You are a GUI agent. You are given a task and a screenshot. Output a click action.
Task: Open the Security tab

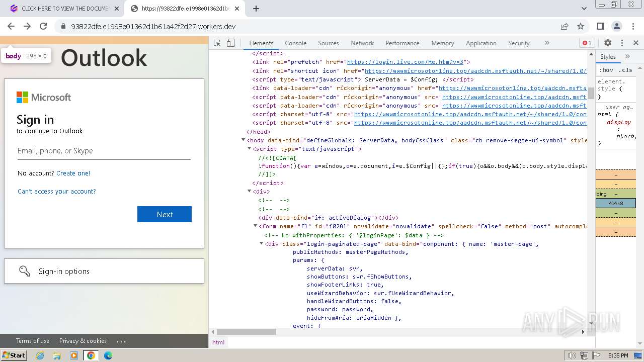[519, 43]
